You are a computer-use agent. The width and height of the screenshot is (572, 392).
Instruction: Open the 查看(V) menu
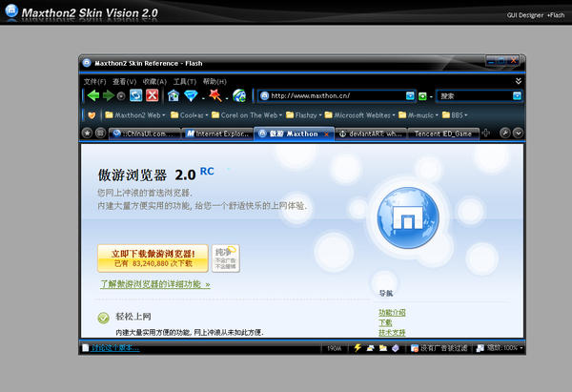tap(124, 81)
